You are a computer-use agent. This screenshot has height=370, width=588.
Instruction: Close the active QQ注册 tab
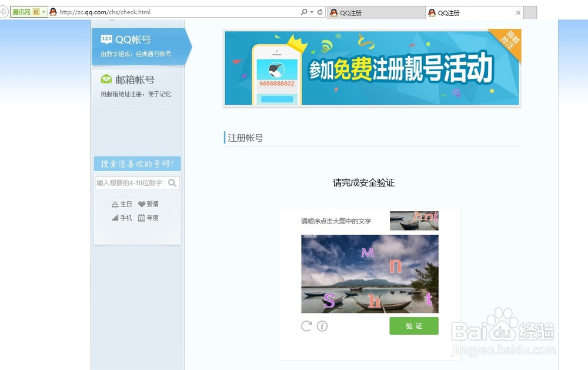(518, 13)
